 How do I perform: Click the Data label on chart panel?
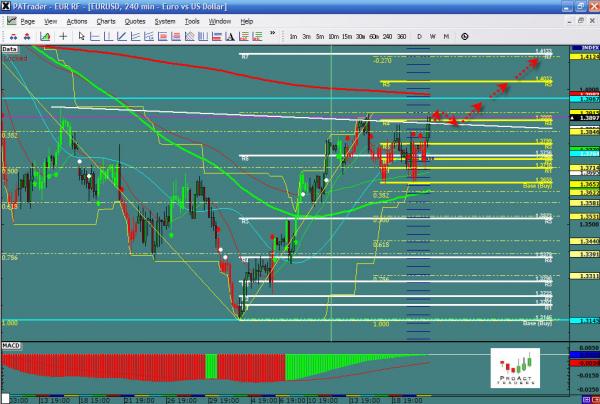[x=9, y=48]
